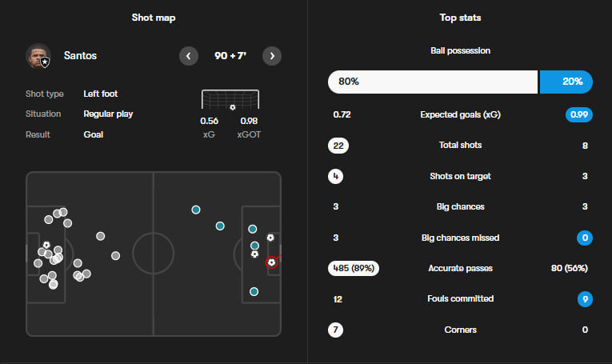
Task: Select the goal ball marker in left penalty area
Action: [46, 245]
